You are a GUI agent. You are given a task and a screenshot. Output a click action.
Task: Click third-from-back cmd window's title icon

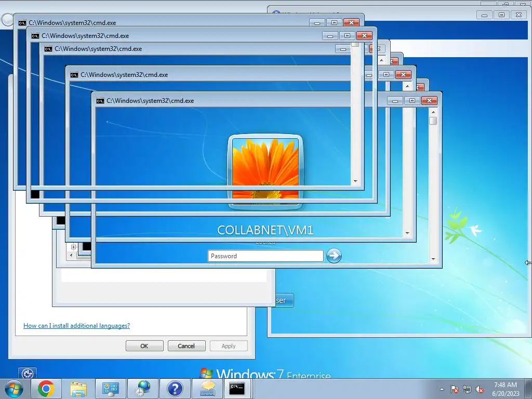[48, 49]
